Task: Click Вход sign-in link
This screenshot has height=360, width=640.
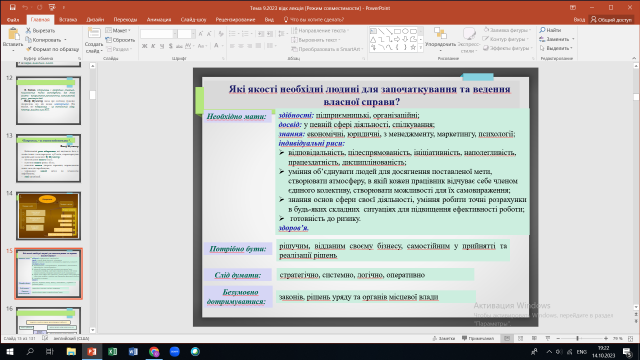Action: click(x=579, y=20)
